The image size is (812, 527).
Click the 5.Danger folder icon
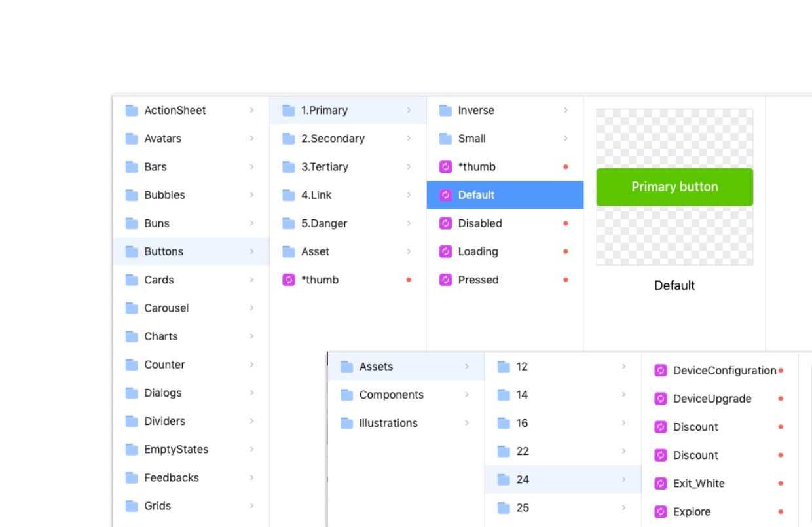coord(289,223)
